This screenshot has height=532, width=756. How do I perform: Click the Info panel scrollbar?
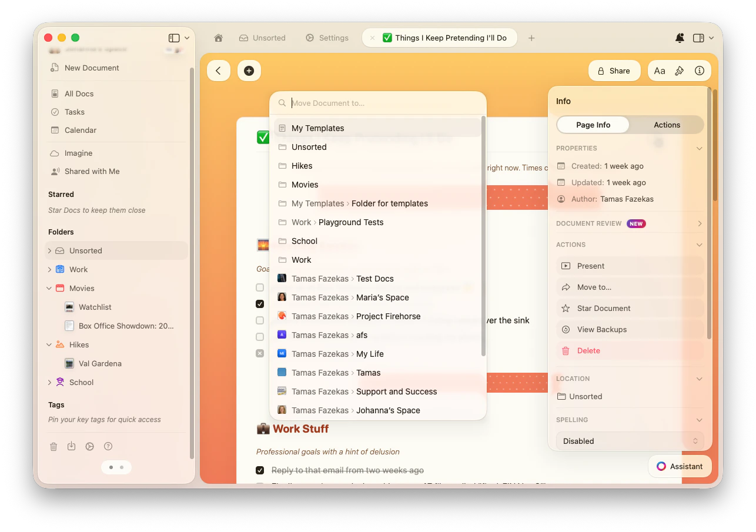pyautogui.click(x=709, y=213)
